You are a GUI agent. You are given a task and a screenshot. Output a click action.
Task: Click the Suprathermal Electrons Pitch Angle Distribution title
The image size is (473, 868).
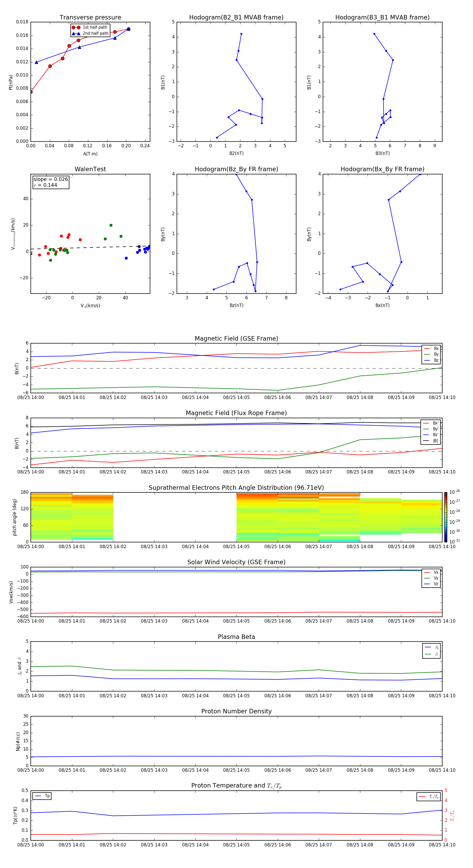tap(236, 488)
